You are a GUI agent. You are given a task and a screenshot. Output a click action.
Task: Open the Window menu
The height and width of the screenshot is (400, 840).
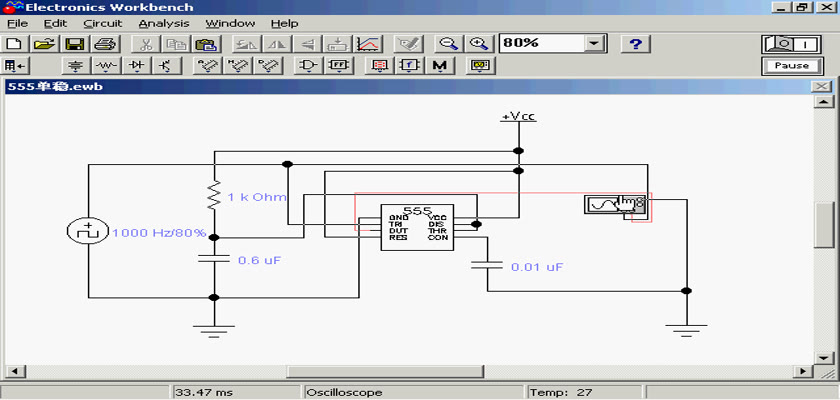[230, 24]
